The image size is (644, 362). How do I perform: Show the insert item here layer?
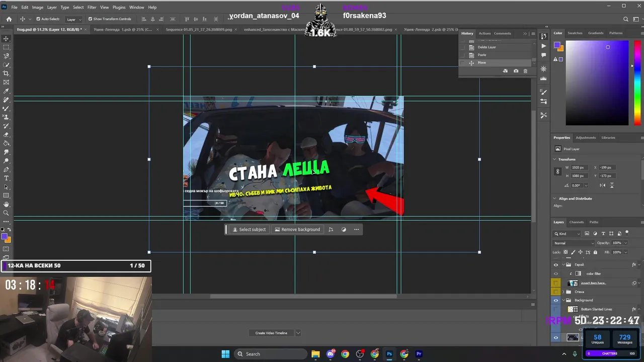point(556,283)
